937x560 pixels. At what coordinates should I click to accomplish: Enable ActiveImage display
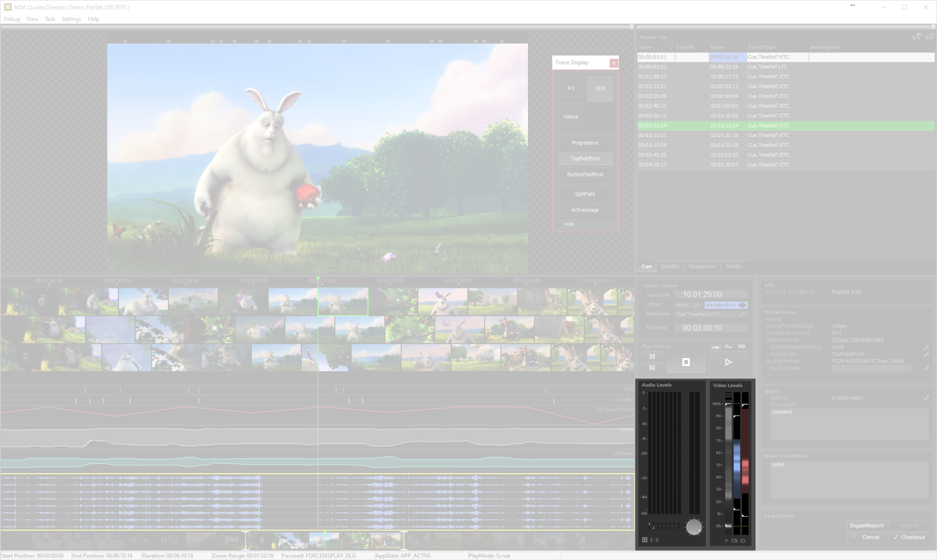585,210
